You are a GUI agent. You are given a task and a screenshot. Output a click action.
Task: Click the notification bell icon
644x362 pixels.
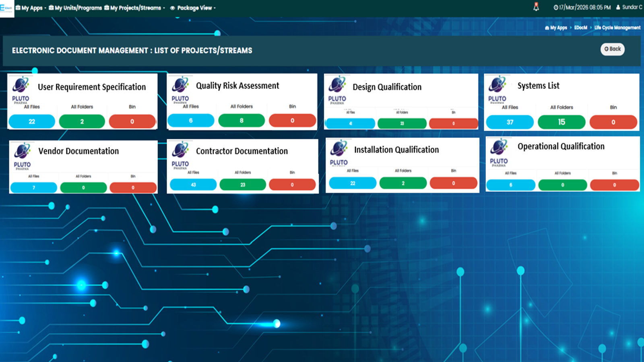(x=536, y=7)
